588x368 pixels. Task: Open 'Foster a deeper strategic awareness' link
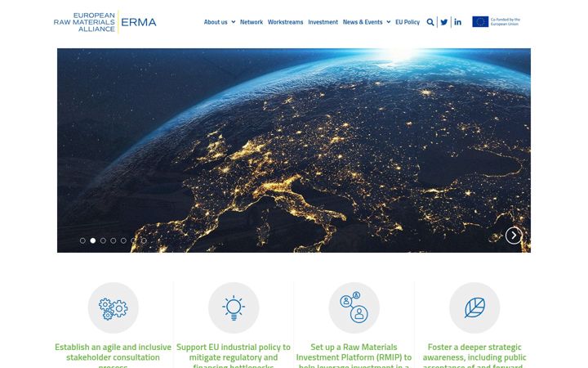tap(474, 355)
